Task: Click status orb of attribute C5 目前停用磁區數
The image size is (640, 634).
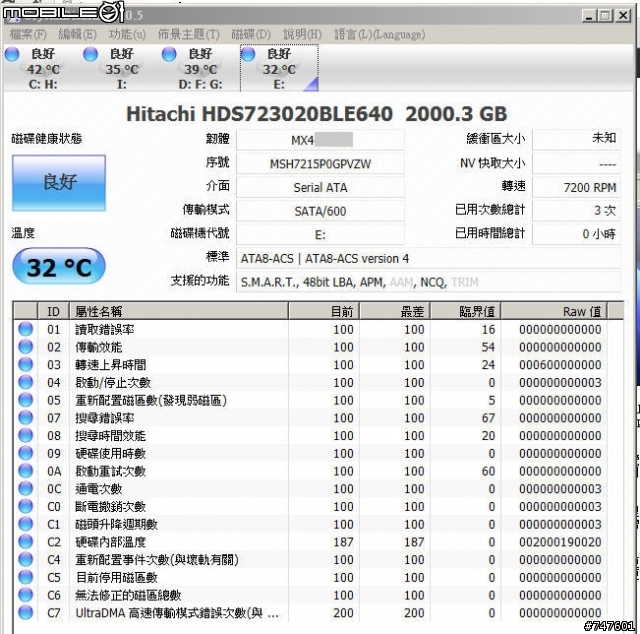Action: pyautogui.click(x=26, y=577)
